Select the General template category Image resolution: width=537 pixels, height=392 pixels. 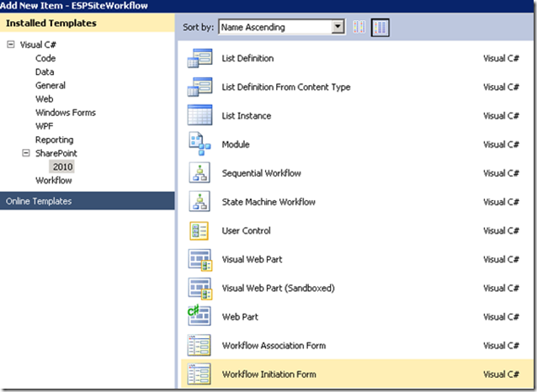[x=51, y=86]
